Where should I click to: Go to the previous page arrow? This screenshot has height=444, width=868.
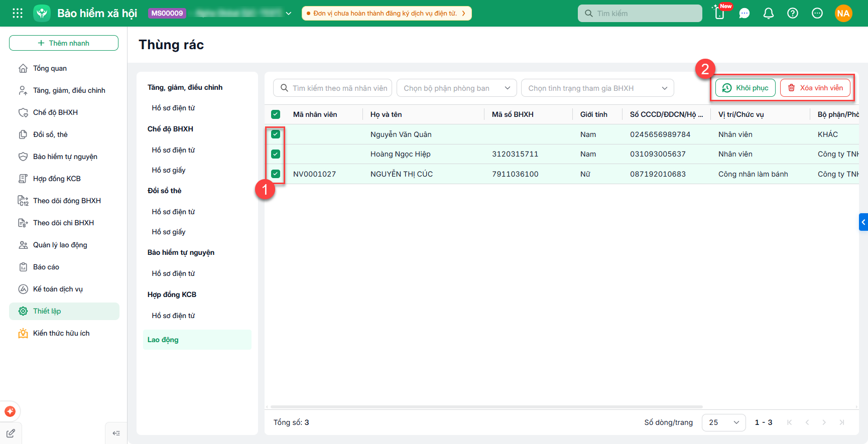pyautogui.click(x=807, y=422)
